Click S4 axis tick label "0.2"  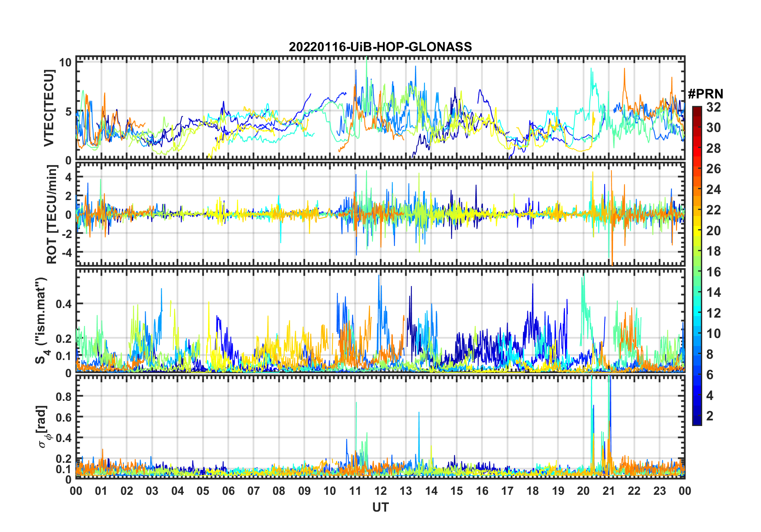pyautogui.click(x=64, y=338)
